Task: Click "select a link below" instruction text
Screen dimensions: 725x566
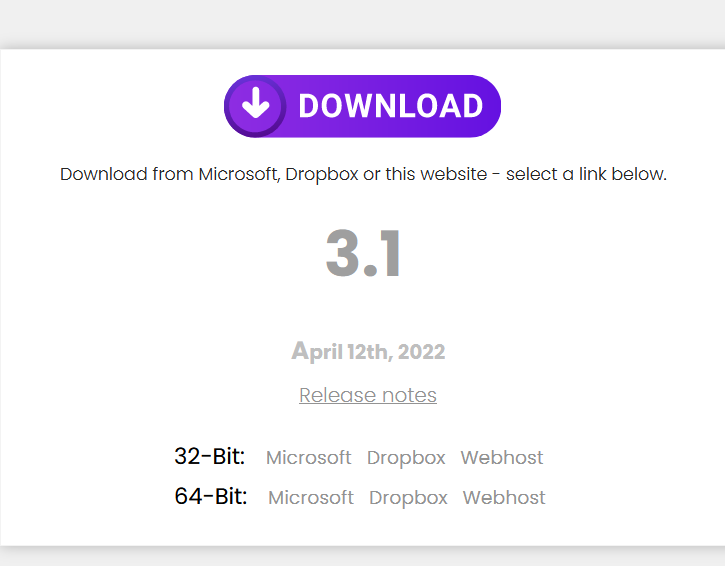Action: coord(586,174)
